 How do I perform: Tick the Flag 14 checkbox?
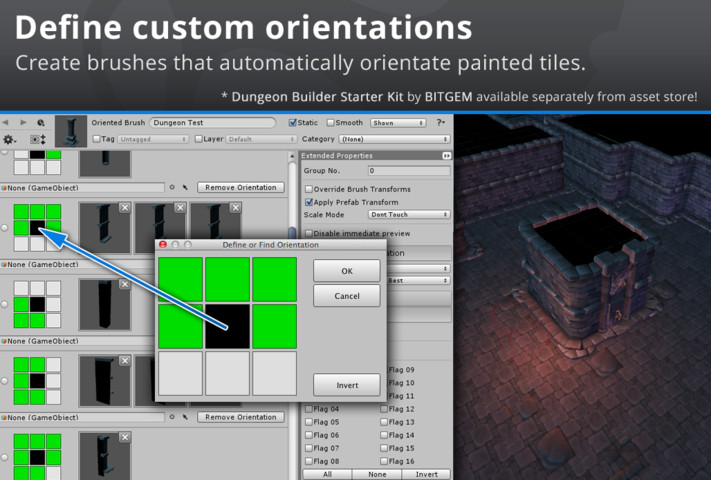(x=384, y=435)
